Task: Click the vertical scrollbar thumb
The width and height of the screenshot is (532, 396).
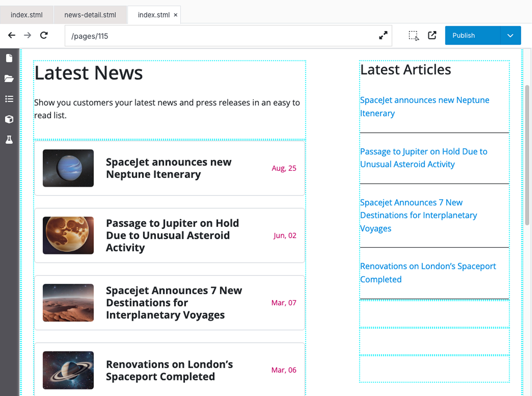Action: (x=527, y=155)
